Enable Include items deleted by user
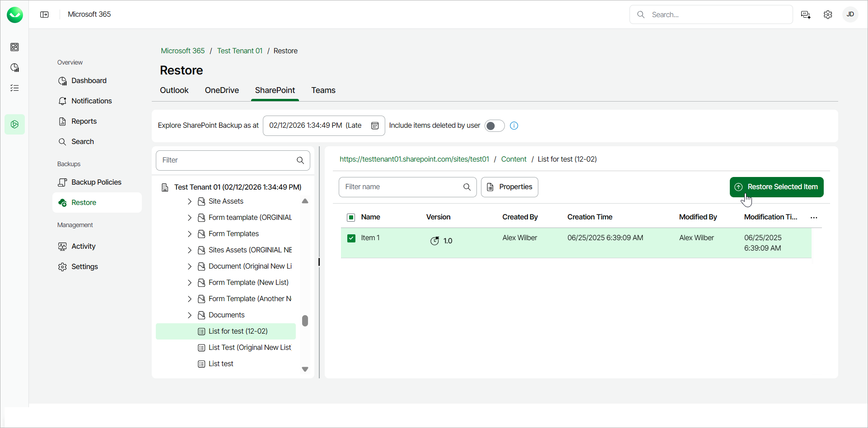 (x=495, y=126)
